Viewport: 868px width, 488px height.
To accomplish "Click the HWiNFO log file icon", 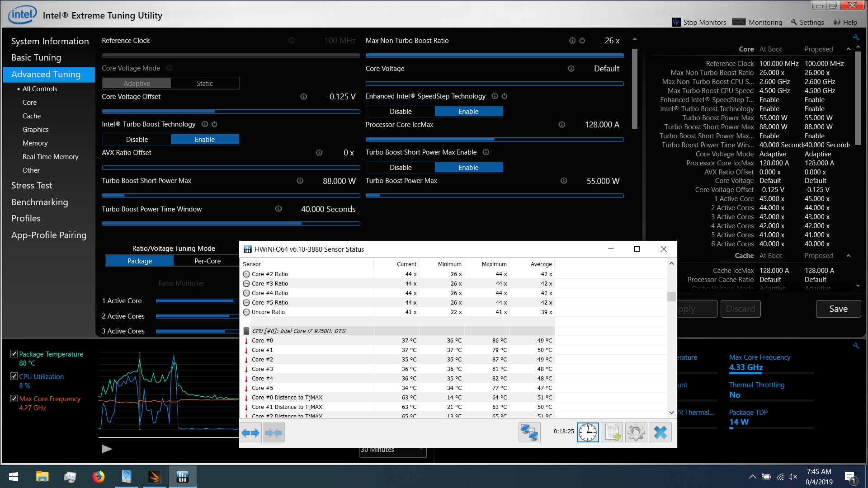I will point(612,433).
